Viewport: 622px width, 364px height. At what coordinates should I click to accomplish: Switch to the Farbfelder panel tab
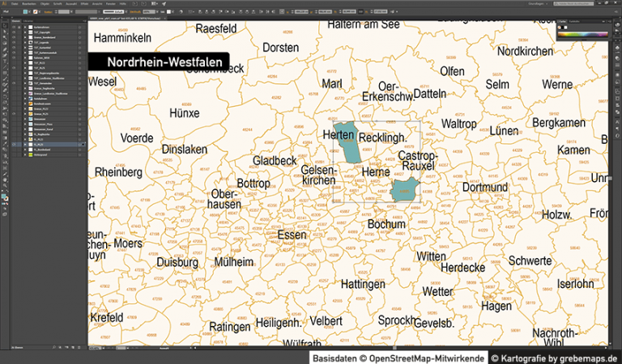point(575,21)
